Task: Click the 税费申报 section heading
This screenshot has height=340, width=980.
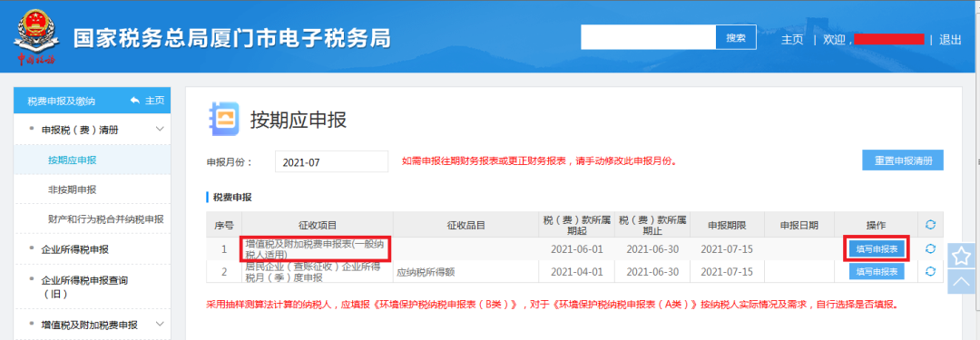Action: click(x=232, y=198)
